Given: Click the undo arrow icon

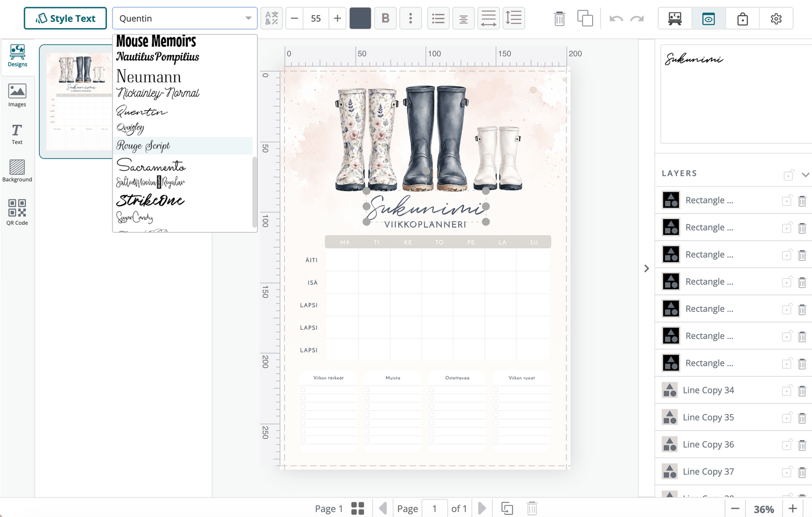Looking at the screenshot, I should click(616, 19).
